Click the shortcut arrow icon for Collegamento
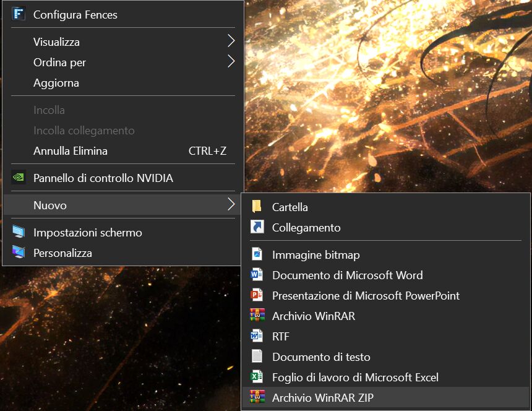The height and width of the screenshot is (411, 532). (257, 227)
